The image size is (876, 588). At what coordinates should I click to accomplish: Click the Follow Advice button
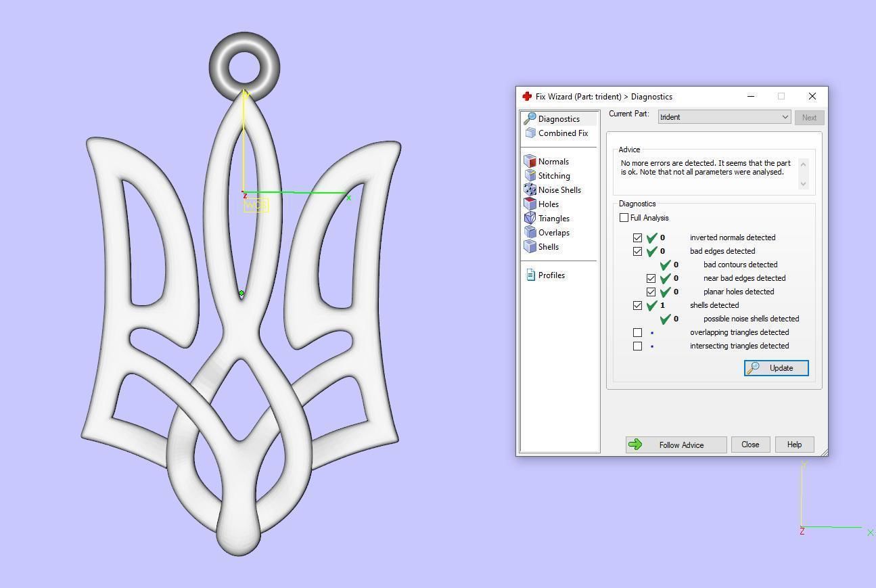[x=676, y=445]
